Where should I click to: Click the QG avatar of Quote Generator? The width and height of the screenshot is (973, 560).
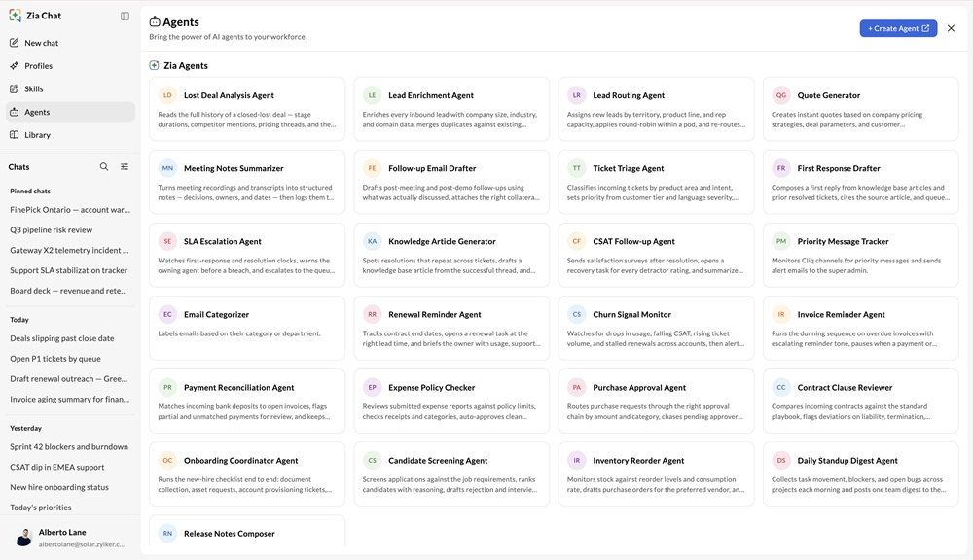coord(781,95)
